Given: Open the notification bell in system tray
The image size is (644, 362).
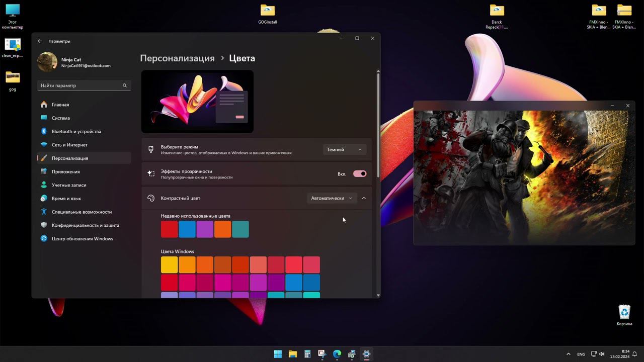Looking at the screenshot, I should coord(635,354).
